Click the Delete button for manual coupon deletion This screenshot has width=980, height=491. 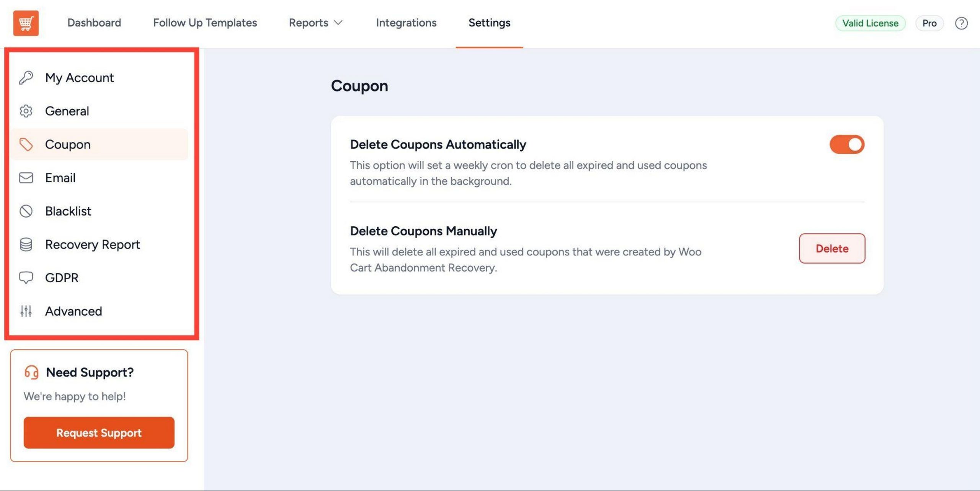coord(832,249)
